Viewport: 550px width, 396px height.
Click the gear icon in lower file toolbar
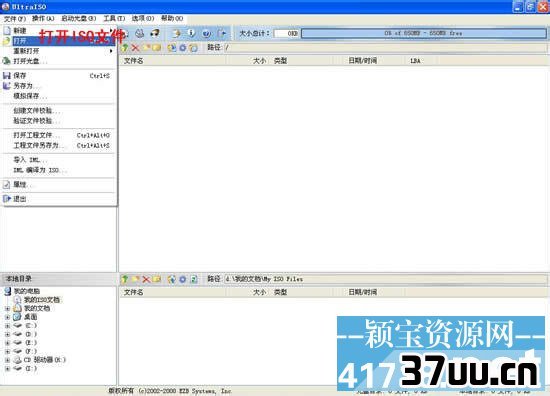coord(183,279)
